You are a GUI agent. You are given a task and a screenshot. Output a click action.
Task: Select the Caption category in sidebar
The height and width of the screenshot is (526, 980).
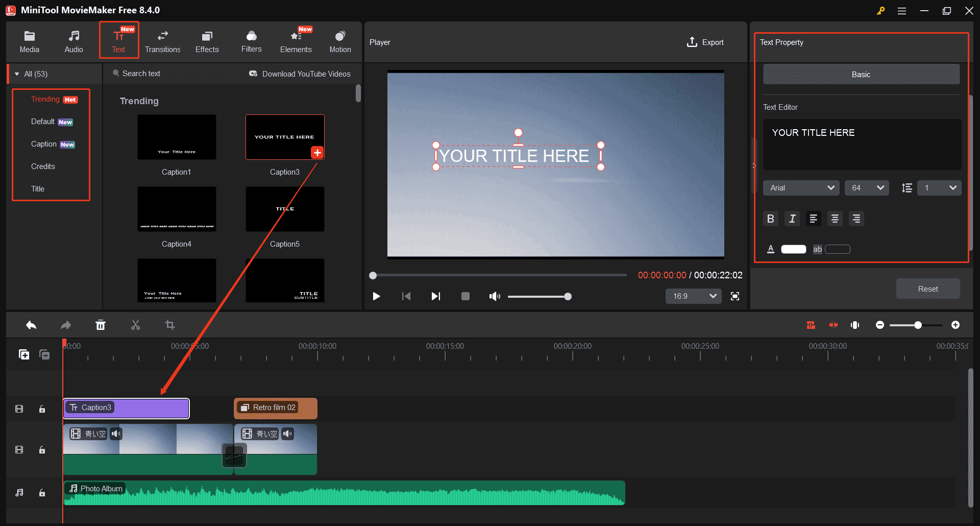(44, 144)
